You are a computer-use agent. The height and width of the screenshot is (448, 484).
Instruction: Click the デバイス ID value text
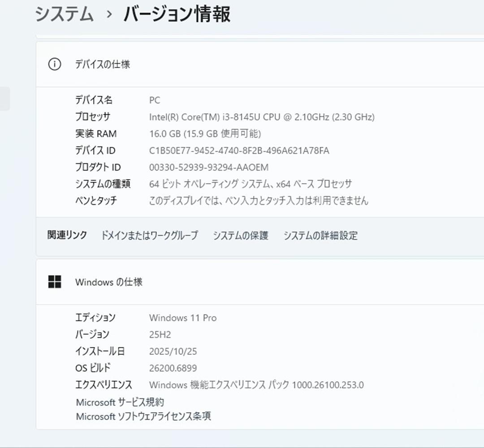pyautogui.click(x=239, y=151)
